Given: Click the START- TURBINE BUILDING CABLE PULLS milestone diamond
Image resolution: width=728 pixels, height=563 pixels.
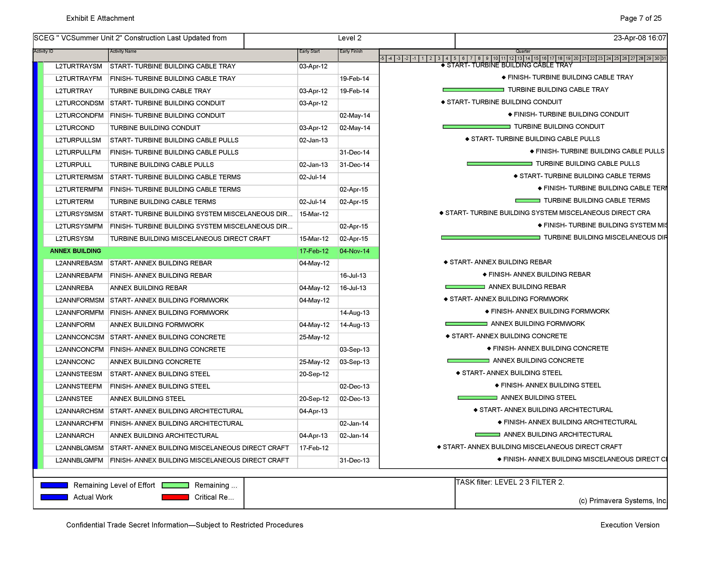Looking at the screenshot, I should tap(467, 139).
